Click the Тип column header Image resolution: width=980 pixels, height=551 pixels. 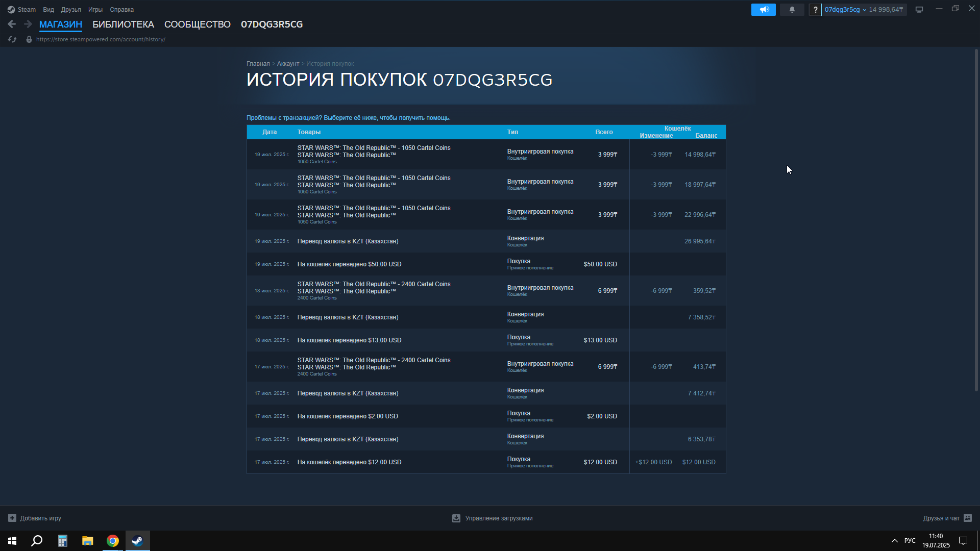[512, 132]
